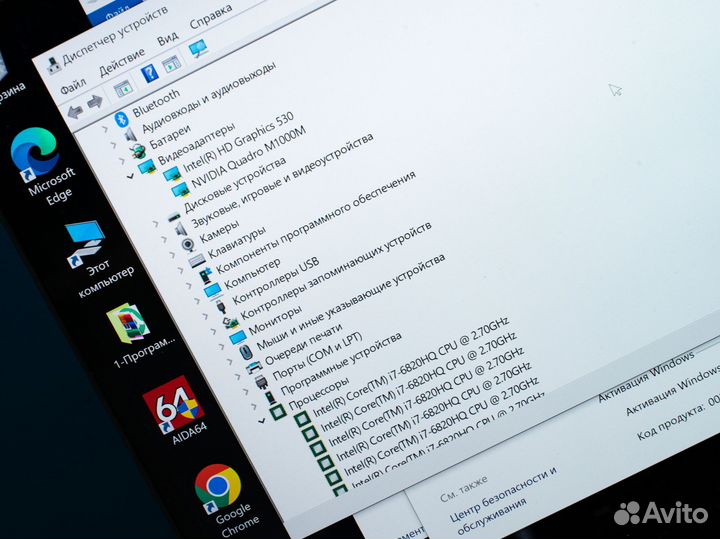Select the Порты (COM и LPT) row

(317, 357)
